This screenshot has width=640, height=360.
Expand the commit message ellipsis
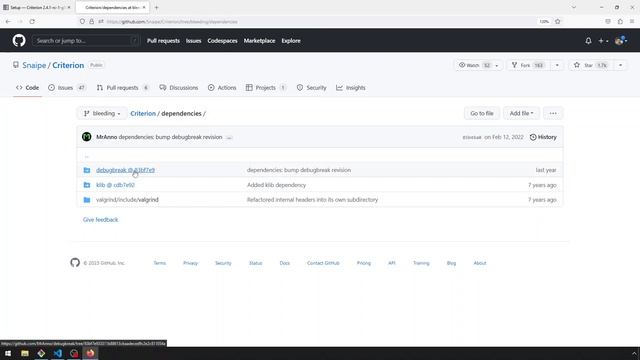pos(229,138)
